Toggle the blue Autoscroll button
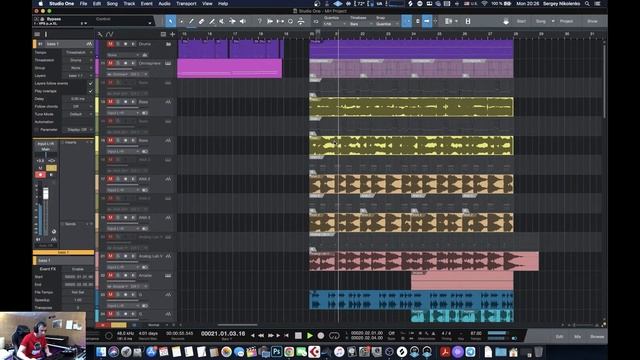 click(x=427, y=21)
